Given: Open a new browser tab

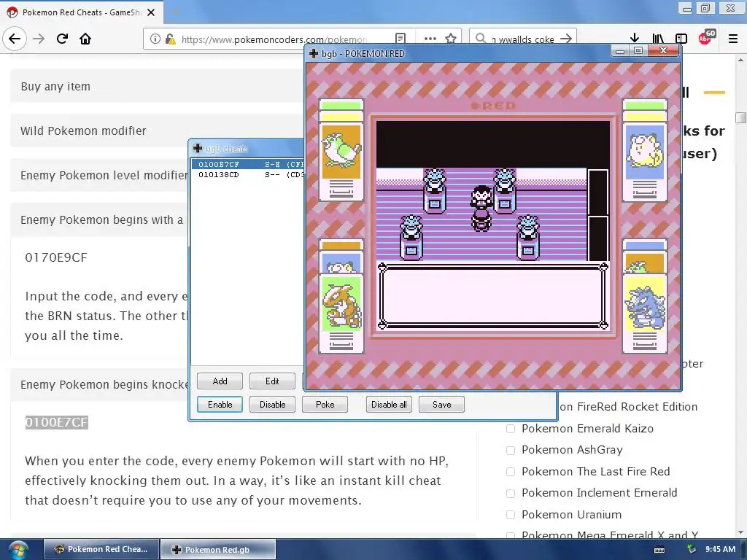Looking at the screenshot, I should pyautogui.click(x=175, y=12).
